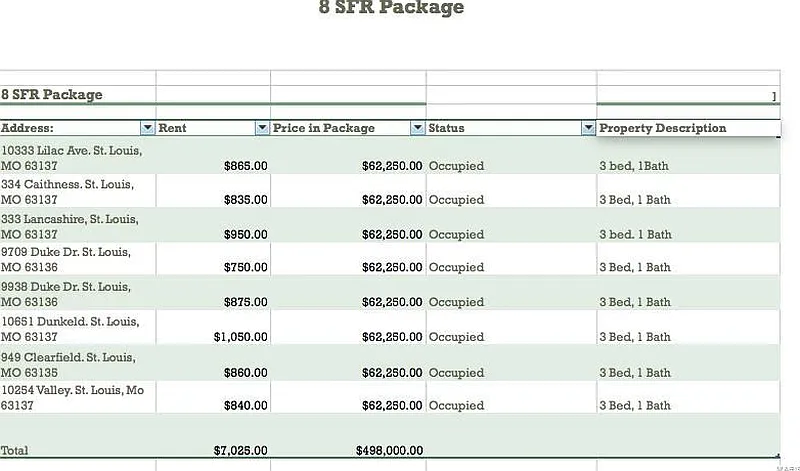800x471 pixels.
Task: Select the 10254 Valley address cell
Action: 72,398
